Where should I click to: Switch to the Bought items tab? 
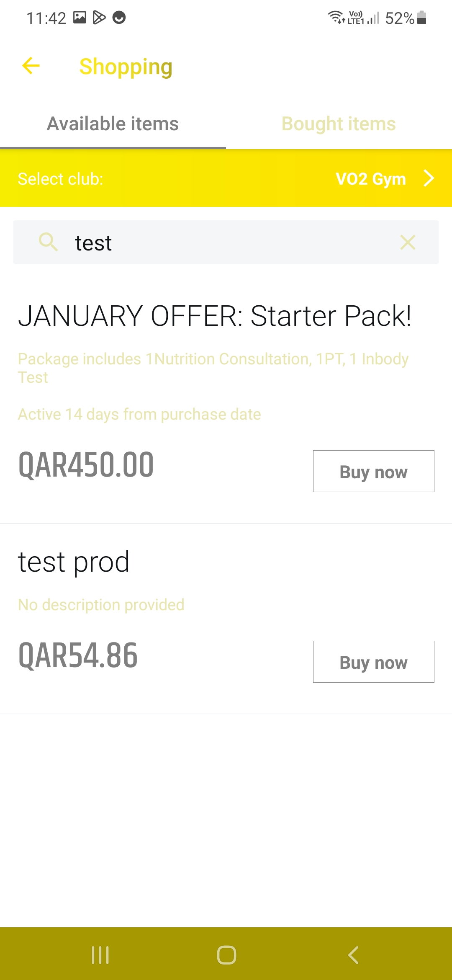(339, 124)
